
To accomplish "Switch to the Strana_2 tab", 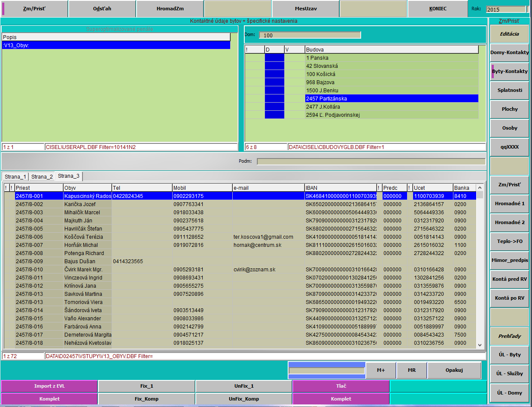I will (42, 176).
